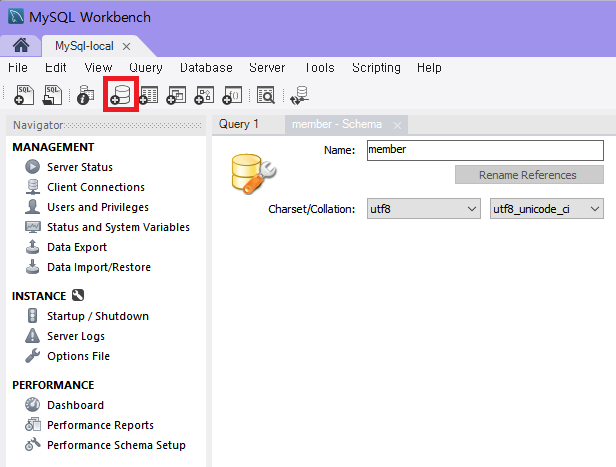
Task: Open Performance Reports
Action: (x=100, y=425)
